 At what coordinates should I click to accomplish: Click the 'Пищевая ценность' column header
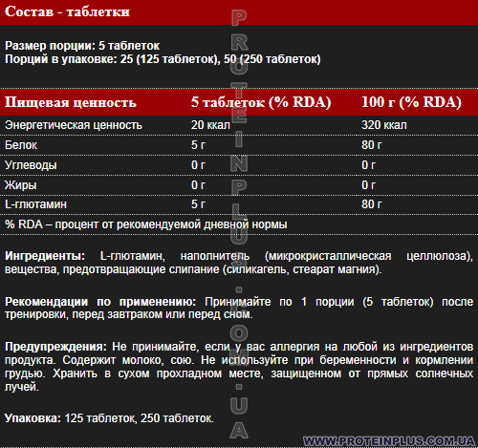(71, 102)
